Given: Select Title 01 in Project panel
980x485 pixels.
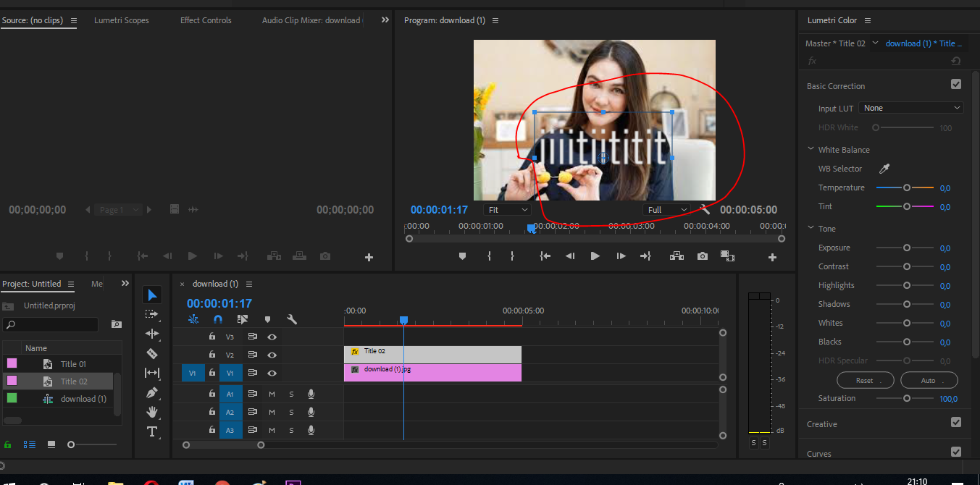Looking at the screenshot, I should (73, 364).
